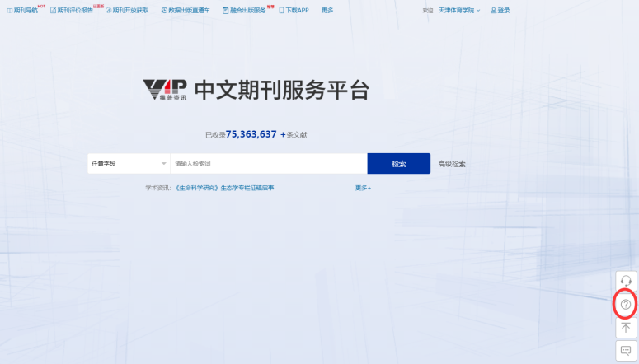Open 期刊评价报告 menu item
The image size is (639, 364).
(x=71, y=10)
